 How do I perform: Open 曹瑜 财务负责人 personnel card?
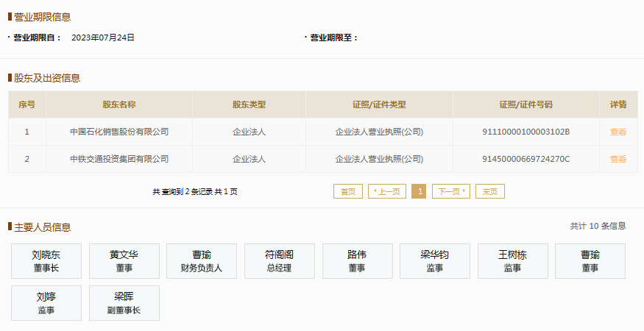coord(202,261)
